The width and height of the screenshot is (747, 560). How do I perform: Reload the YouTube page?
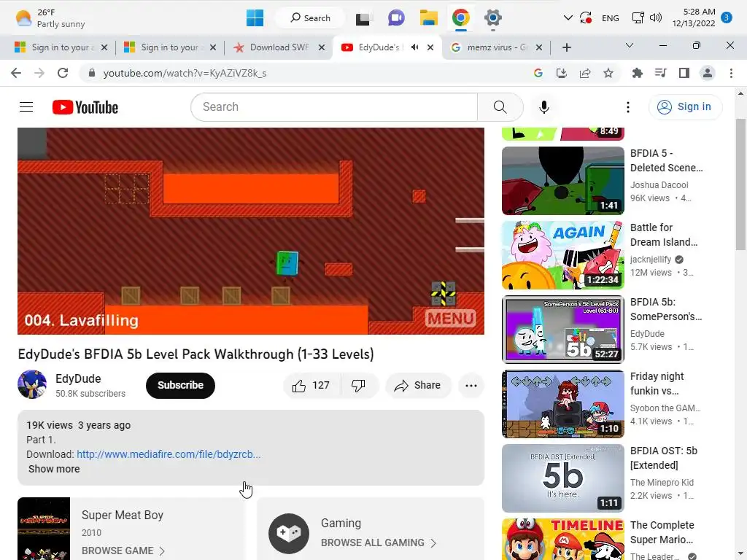click(63, 73)
